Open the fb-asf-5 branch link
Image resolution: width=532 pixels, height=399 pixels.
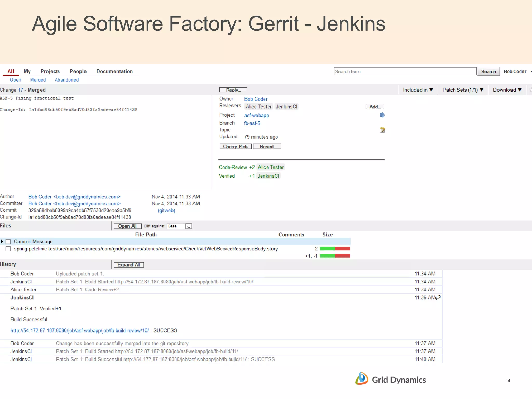pyautogui.click(x=252, y=123)
